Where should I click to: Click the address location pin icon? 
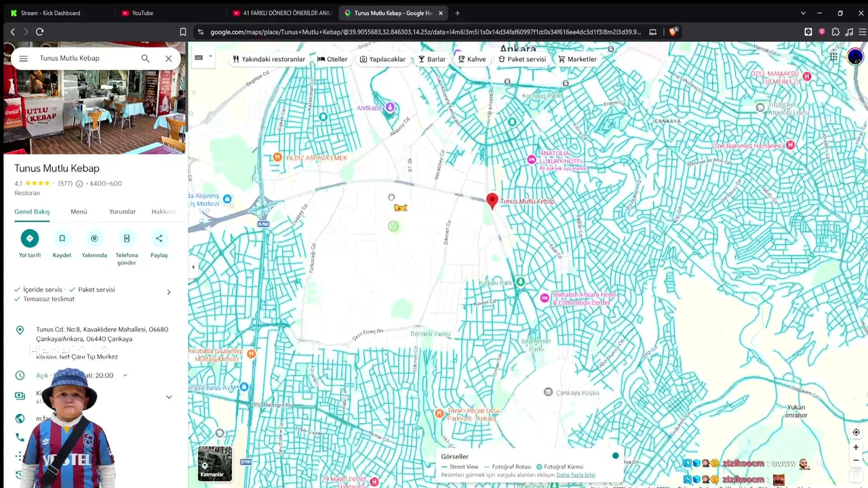coord(20,330)
